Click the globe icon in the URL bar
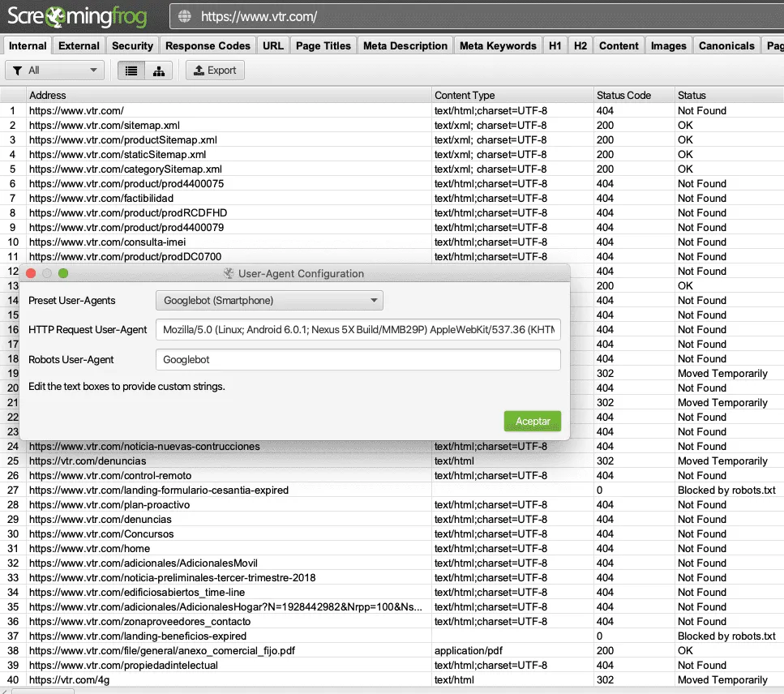Image resolution: width=784 pixels, height=694 pixels. coord(185,16)
